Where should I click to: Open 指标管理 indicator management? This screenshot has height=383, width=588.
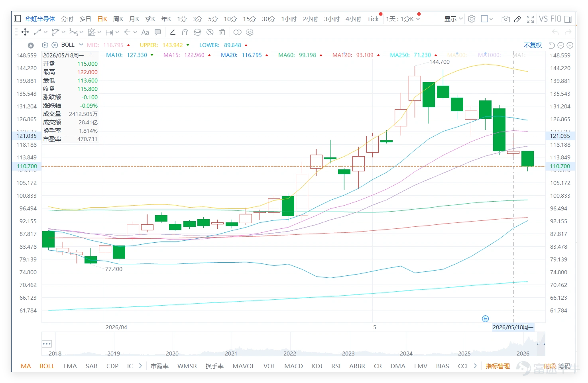[x=498, y=366]
